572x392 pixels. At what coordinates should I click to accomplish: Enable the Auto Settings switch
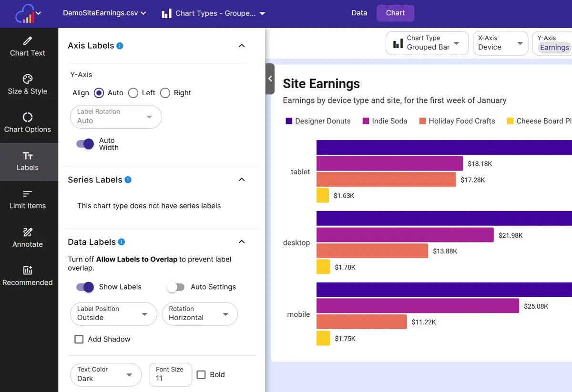[175, 287]
